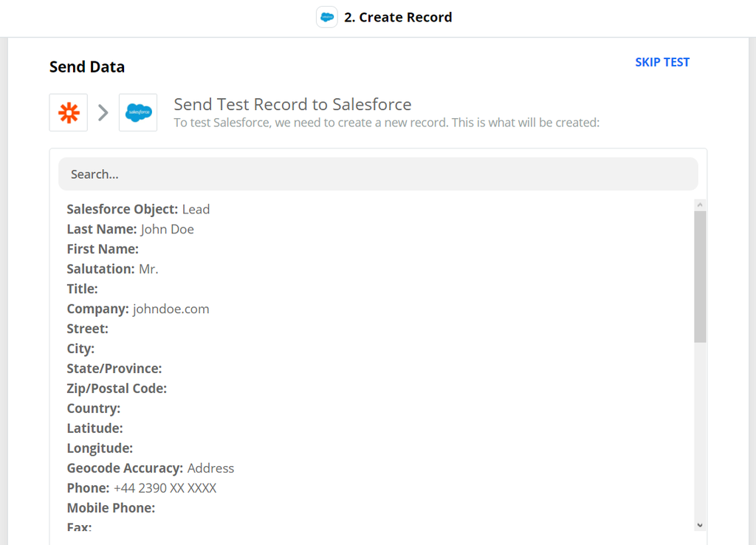Click the Search field

pyautogui.click(x=378, y=174)
